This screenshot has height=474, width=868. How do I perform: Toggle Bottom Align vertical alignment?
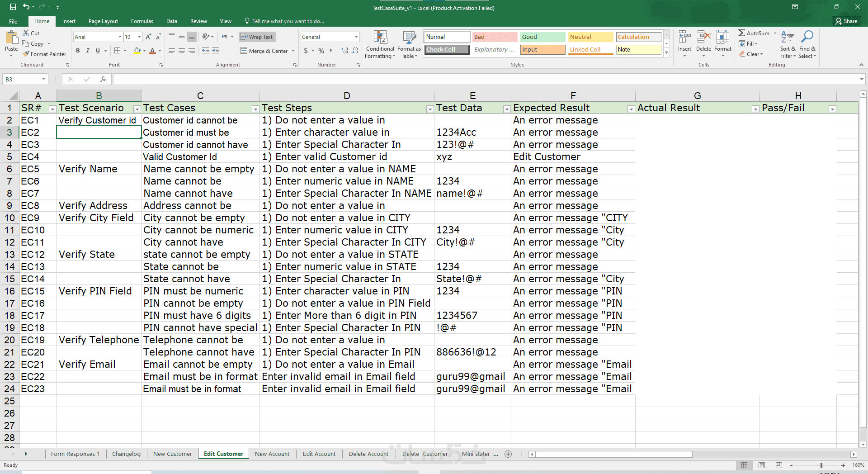[x=192, y=37]
